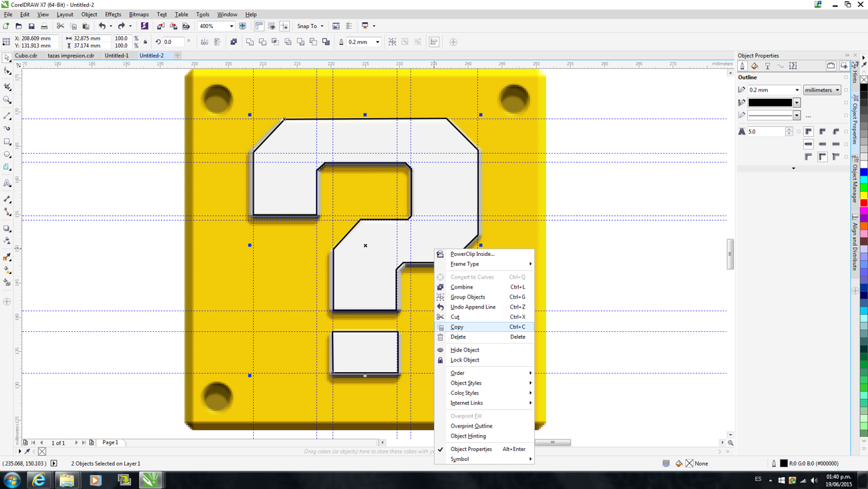Click PowerClip Inside in the context menu

pyautogui.click(x=484, y=254)
